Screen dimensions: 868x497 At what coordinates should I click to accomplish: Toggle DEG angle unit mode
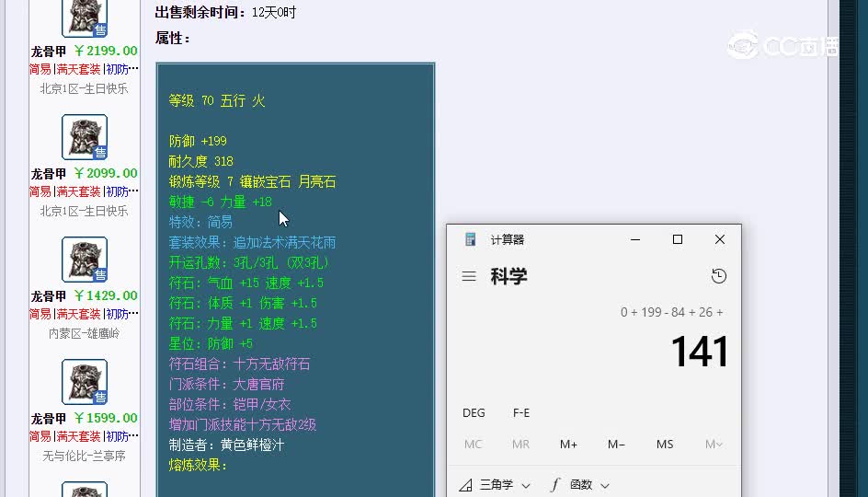[x=474, y=412]
